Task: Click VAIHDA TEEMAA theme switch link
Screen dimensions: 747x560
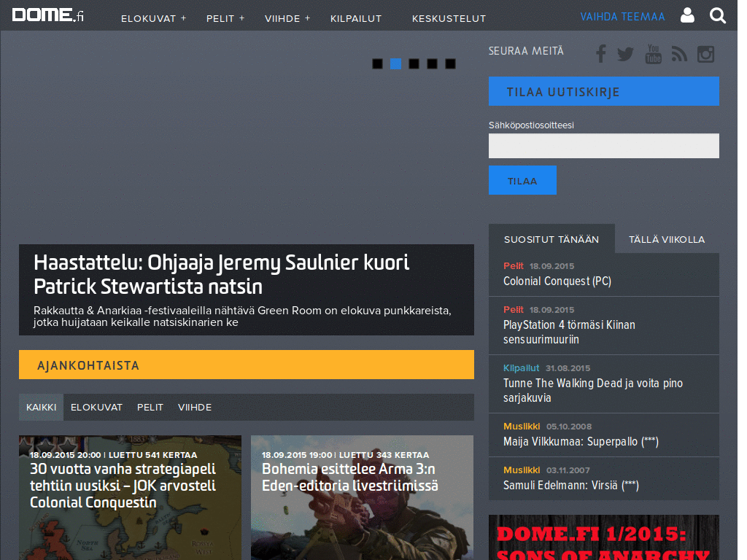Action: [622, 17]
